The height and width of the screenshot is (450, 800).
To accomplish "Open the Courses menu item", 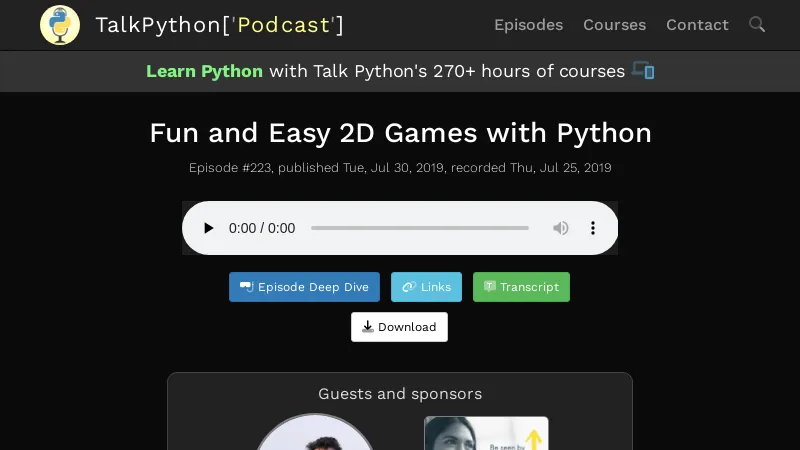I will [x=614, y=25].
